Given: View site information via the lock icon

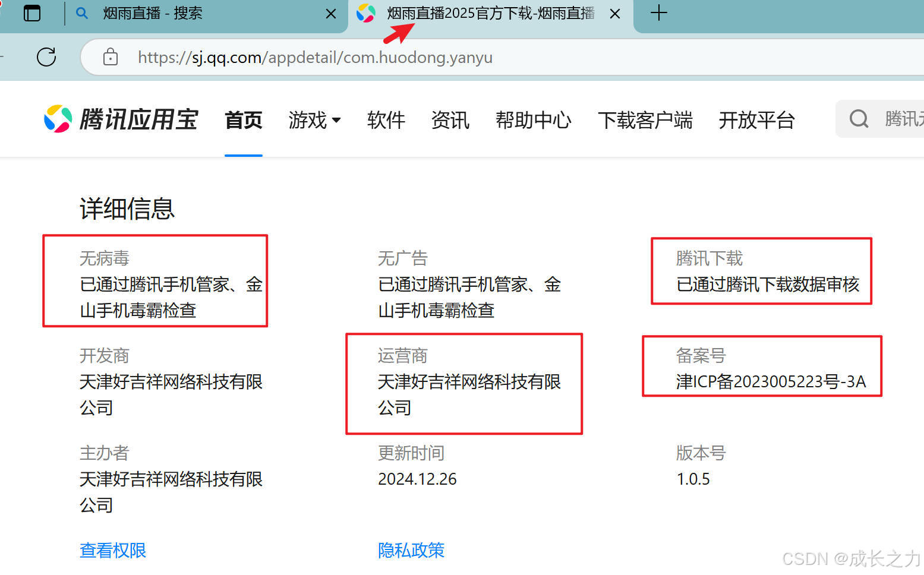Looking at the screenshot, I should click(x=111, y=57).
